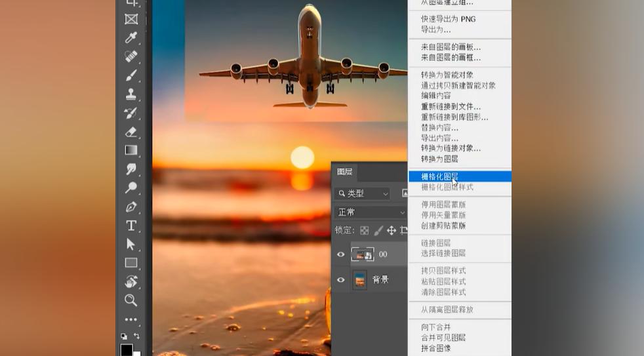
Task: Click the highlighted 栅格化图层 entry
Action: pos(460,176)
